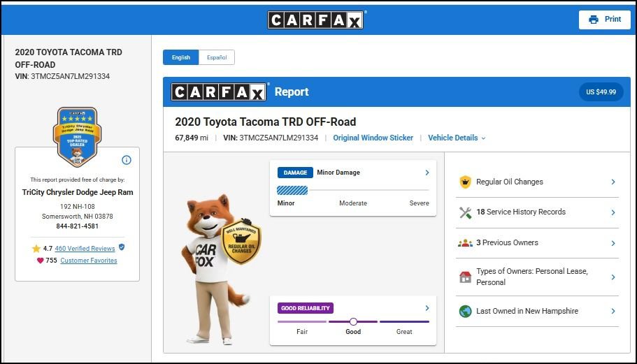
Task: Click the oil can icon by Regular Oil Changes
Action: 465,182
